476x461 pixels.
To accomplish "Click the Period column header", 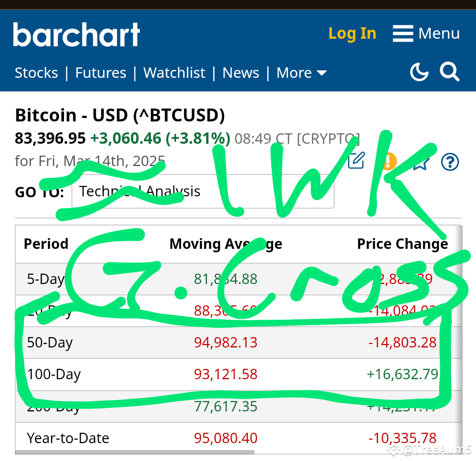I will point(46,244).
